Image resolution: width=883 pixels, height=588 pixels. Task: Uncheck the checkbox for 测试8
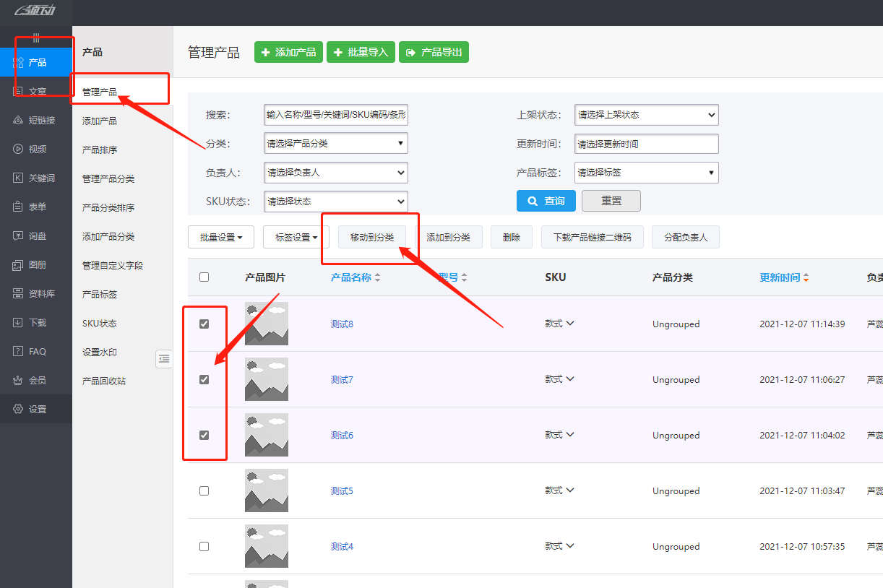point(204,324)
